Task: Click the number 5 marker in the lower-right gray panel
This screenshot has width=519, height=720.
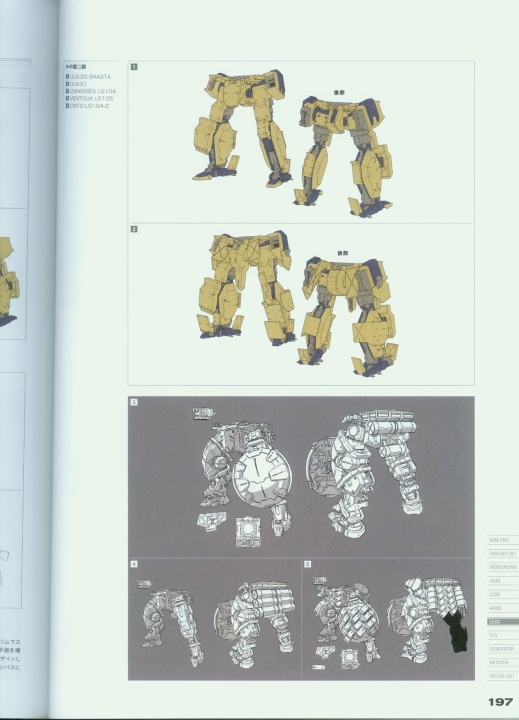Action: pos(308,564)
